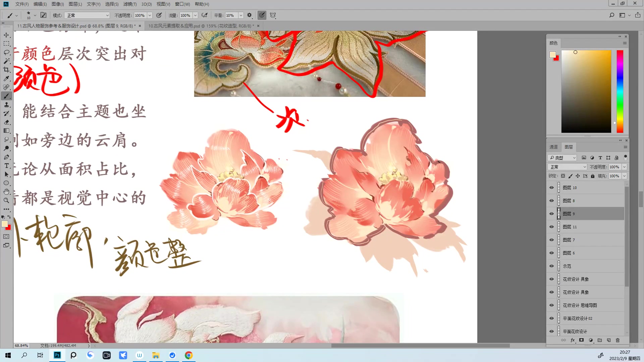Open layer filter 类型 dropdown
The image size is (644, 362).
[562, 158]
